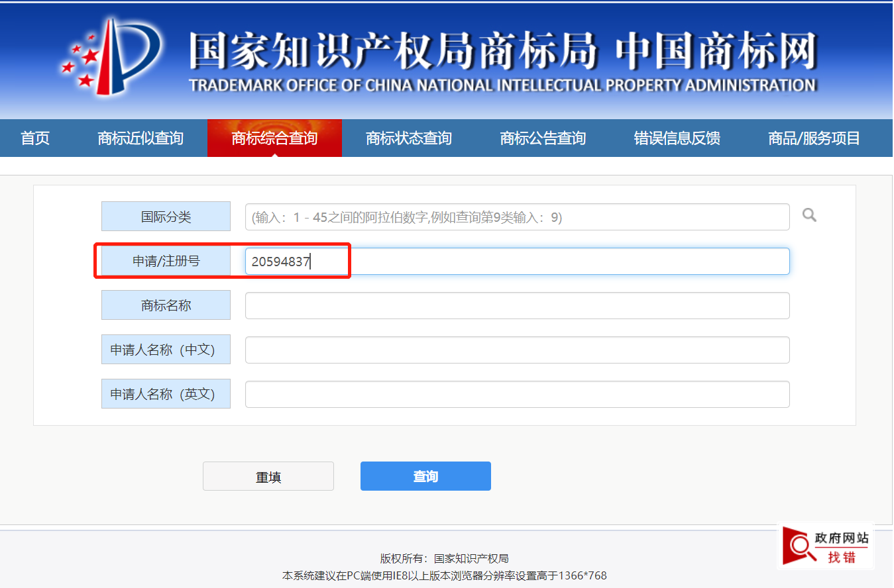
Task: Focus the 国际分类 input field
Action: [x=517, y=217]
